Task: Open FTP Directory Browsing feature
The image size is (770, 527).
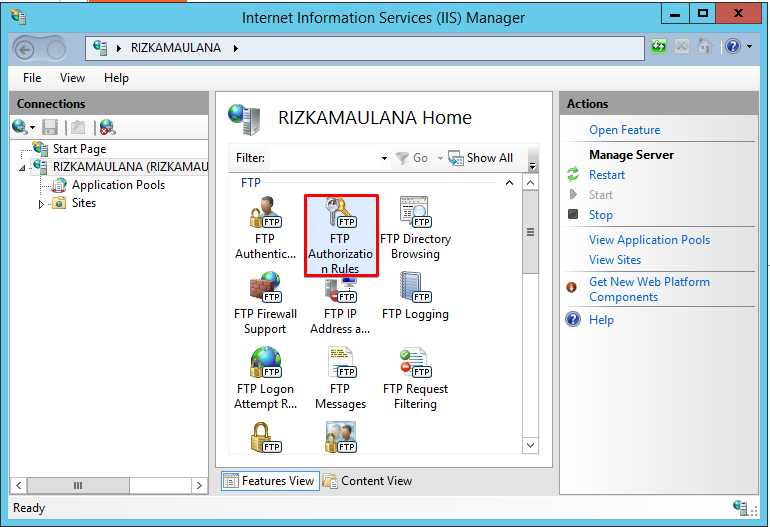Action: [415, 228]
